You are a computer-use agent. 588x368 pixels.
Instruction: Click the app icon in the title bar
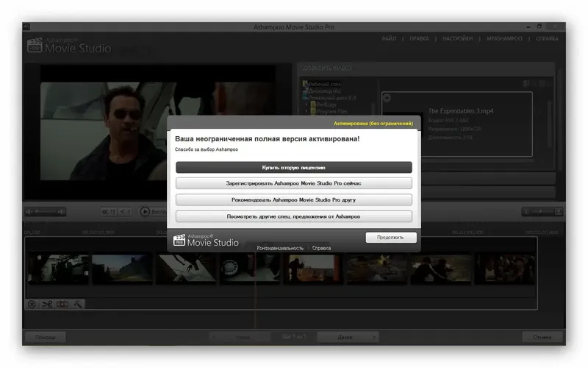[26, 27]
